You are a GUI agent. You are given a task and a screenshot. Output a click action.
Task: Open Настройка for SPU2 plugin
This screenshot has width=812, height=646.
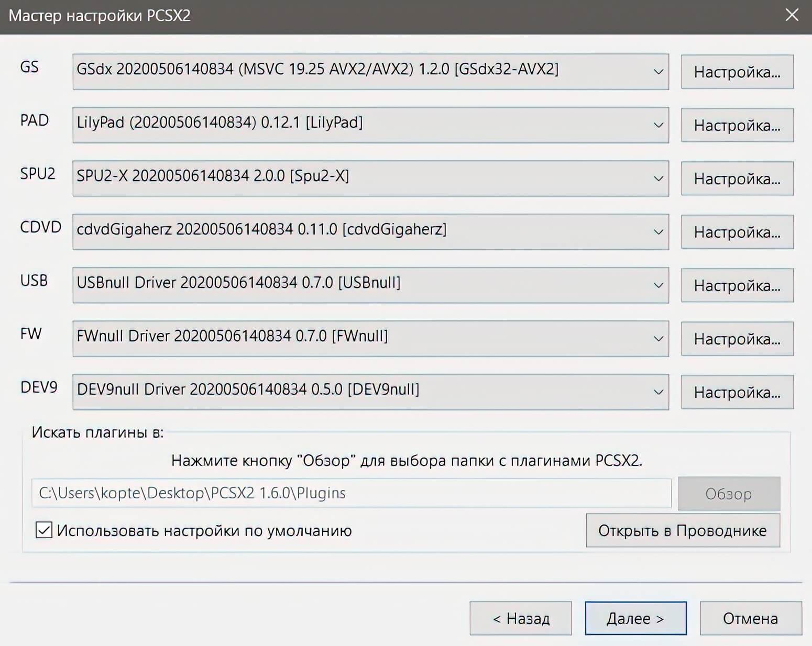737,179
